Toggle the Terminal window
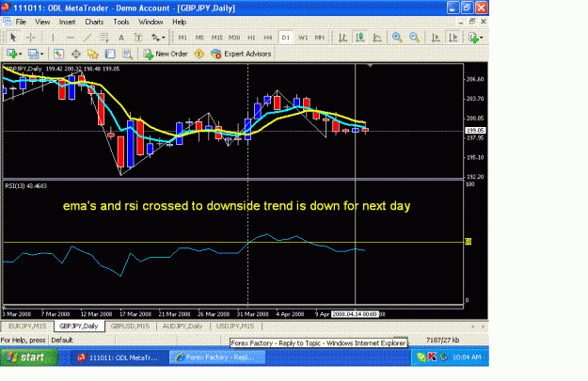 [110, 54]
